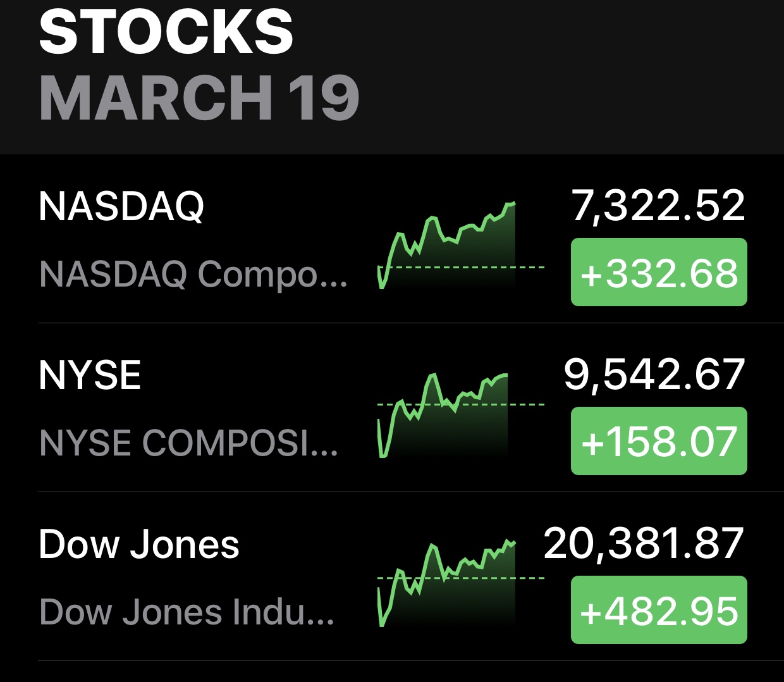784x682 pixels.
Task: Open the Dow Jones ticker row
Action: (139, 545)
